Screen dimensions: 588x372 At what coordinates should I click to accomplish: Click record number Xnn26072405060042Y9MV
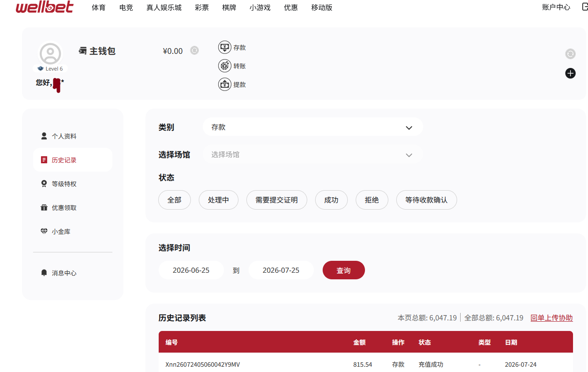pyautogui.click(x=203, y=364)
